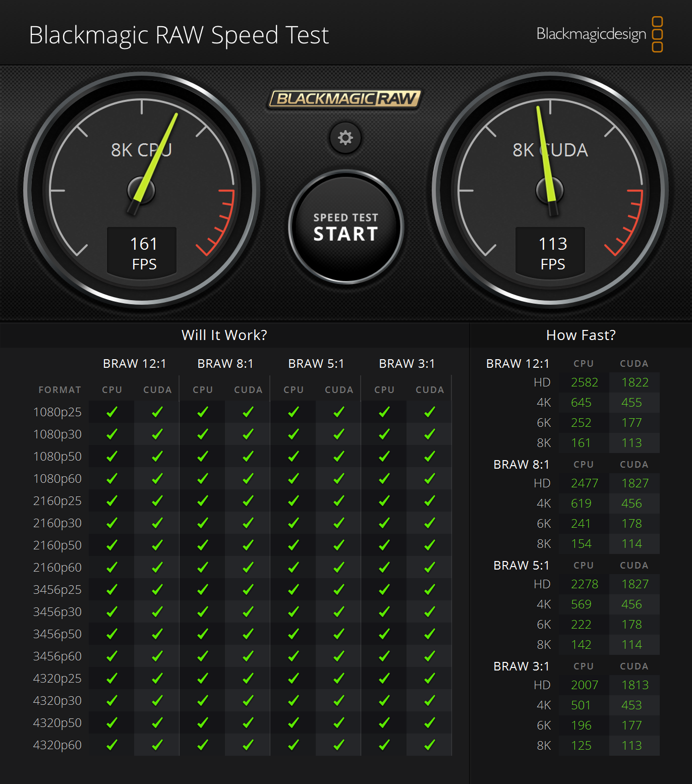The image size is (692, 784).
Task: Click the 8K CPU gauge FPS readout
Action: pos(142,253)
